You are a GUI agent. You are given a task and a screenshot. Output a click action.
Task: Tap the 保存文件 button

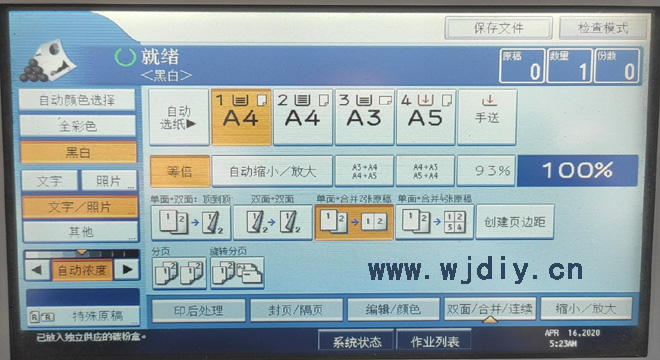[498, 28]
